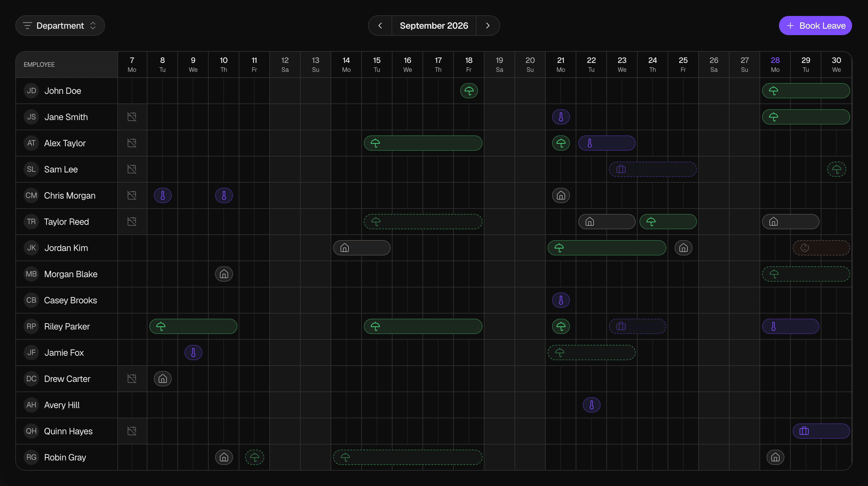Open John Doe's vacation on the 18th
The image size is (868, 486).
469,91
